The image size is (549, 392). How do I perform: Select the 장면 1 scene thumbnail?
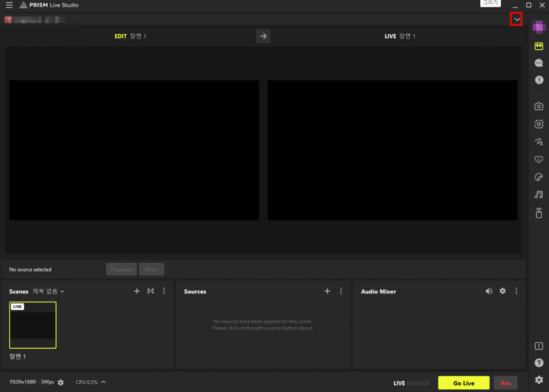click(x=33, y=325)
